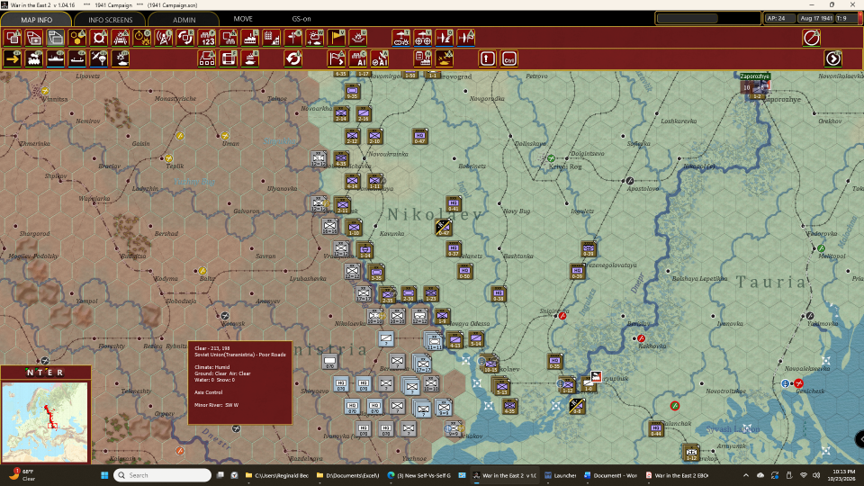Open the INFO SCREENS tab
This screenshot has width=864, height=486.
(x=110, y=19)
